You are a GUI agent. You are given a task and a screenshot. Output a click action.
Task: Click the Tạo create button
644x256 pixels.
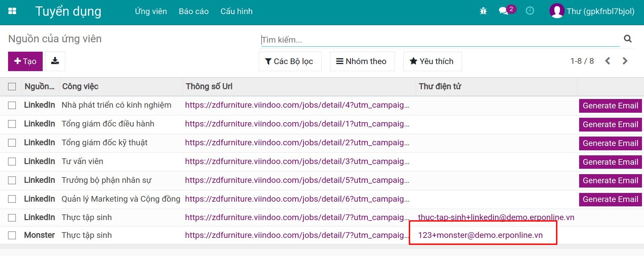(25, 61)
